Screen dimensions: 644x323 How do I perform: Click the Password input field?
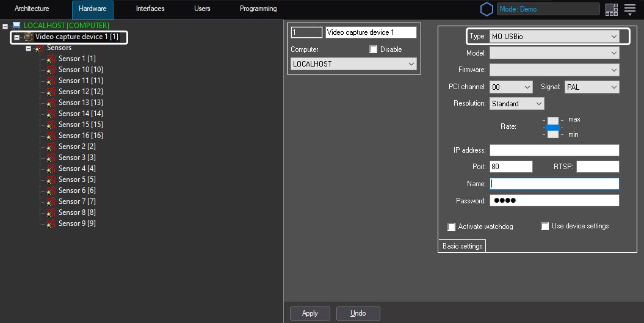[x=554, y=200]
